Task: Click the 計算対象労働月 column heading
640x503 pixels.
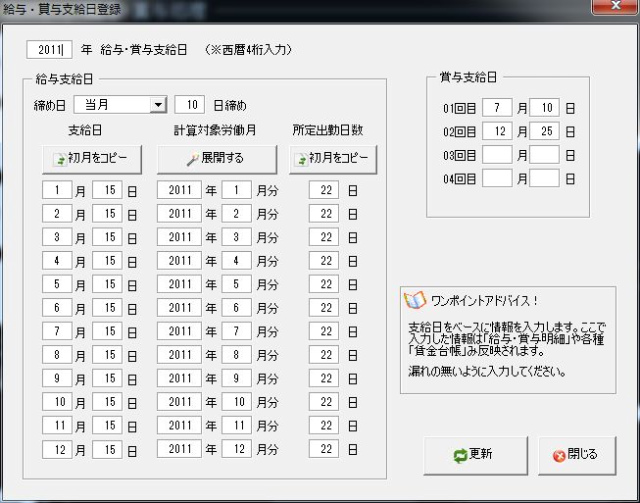Action: [x=215, y=130]
